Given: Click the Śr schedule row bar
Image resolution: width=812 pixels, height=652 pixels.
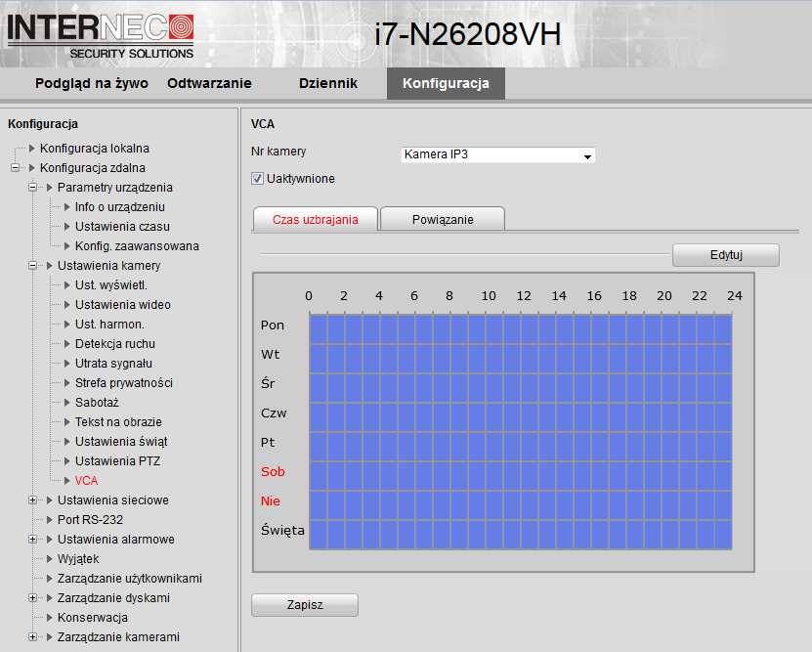Looking at the screenshot, I should (x=521, y=387).
